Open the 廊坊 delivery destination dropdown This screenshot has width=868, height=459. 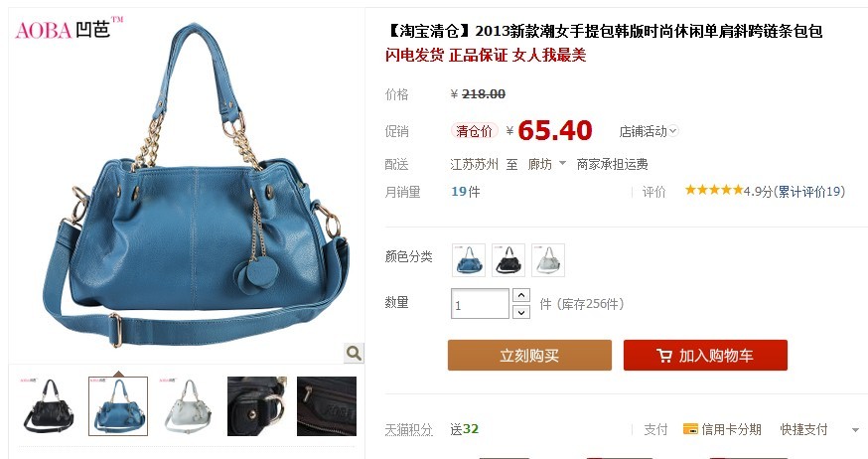click(x=547, y=164)
